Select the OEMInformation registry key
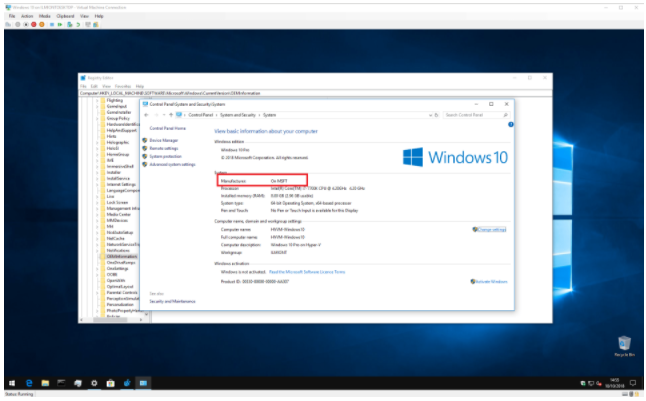Screen dimensions: 646x401 [x=122, y=256]
